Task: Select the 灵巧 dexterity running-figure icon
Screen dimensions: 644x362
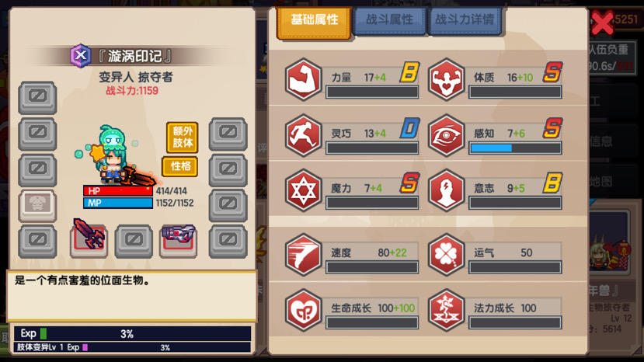Action: tap(304, 135)
